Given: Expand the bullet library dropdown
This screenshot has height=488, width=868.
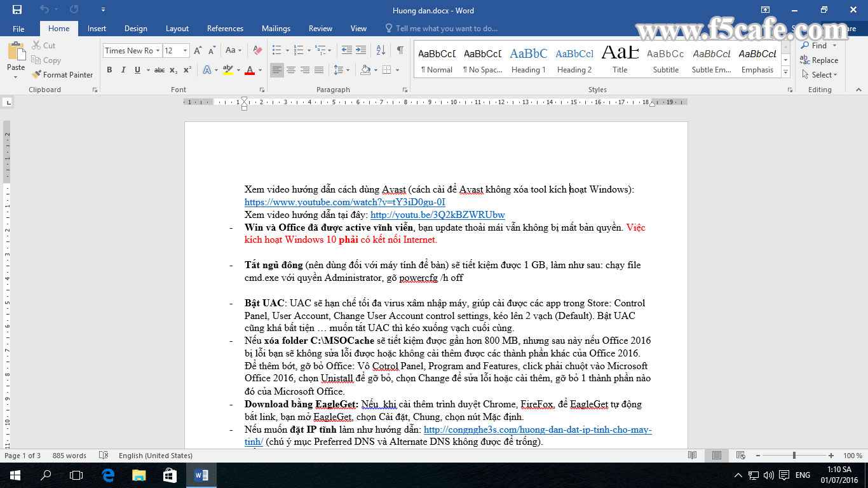Looking at the screenshot, I should (x=287, y=51).
